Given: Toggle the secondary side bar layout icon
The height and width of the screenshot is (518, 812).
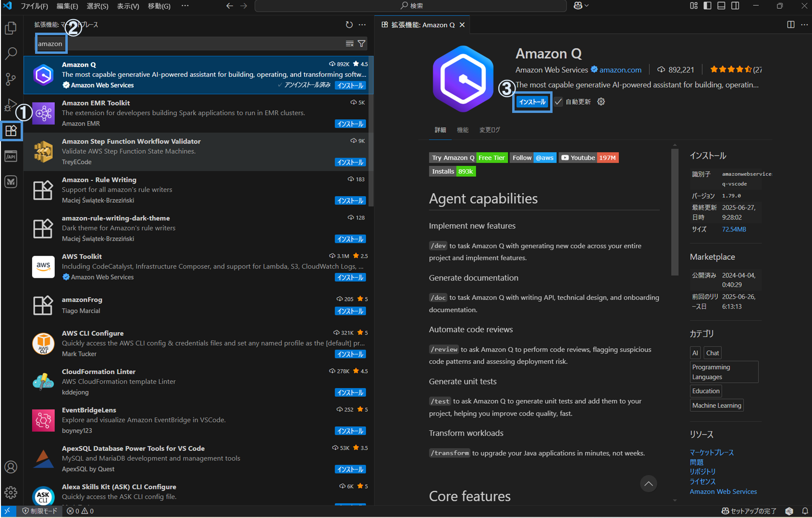Looking at the screenshot, I should tap(736, 6).
